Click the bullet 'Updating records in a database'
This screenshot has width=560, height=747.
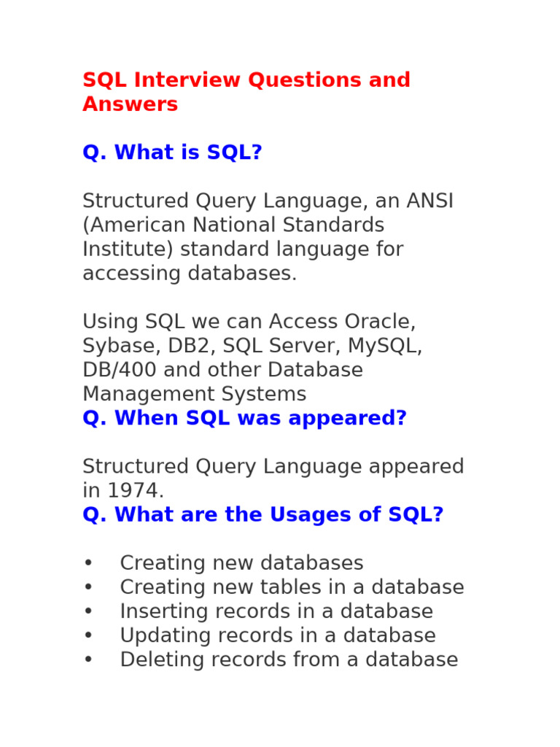(x=278, y=635)
